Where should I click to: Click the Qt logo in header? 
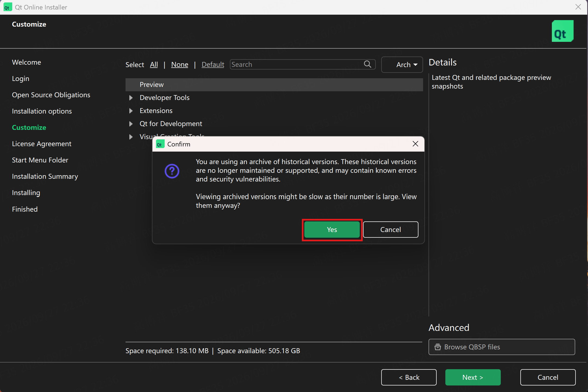[x=562, y=31]
